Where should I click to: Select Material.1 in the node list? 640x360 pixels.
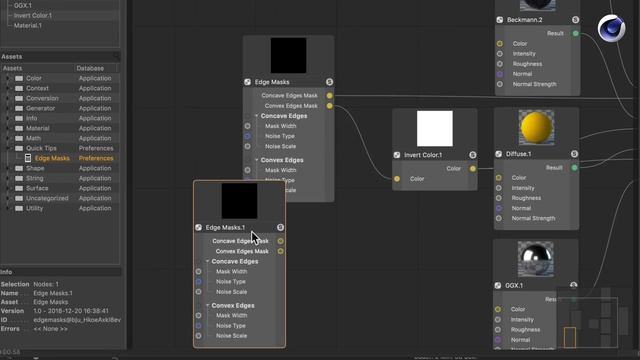tap(28, 25)
